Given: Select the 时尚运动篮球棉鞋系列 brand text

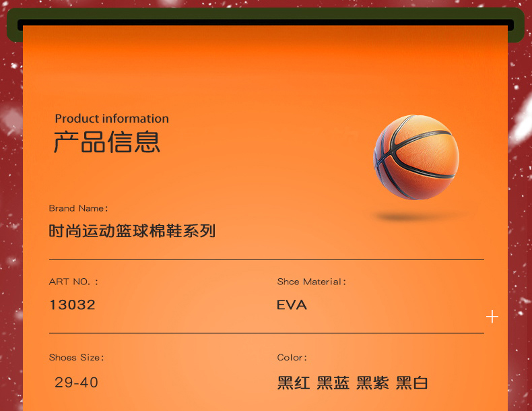Looking at the screenshot, I should click(x=132, y=231).
